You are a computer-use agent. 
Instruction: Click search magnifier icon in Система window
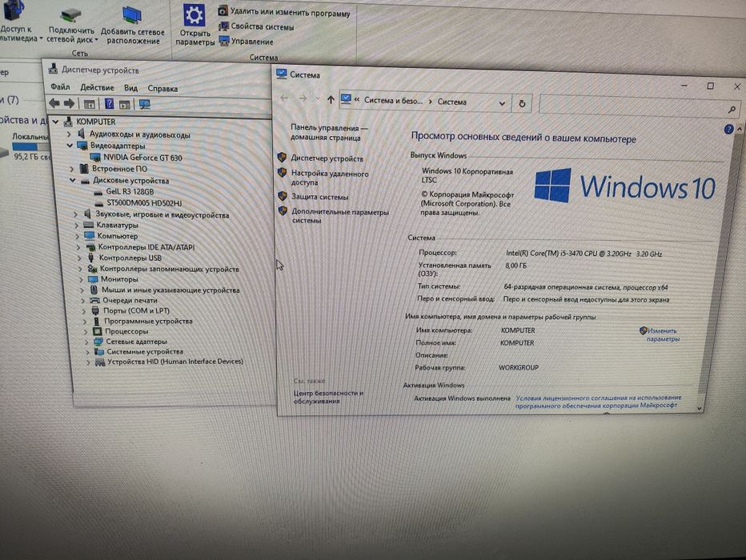click(732, 110)
